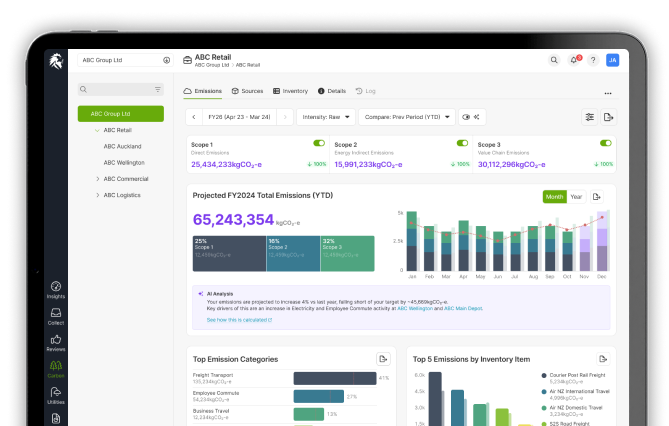This screenshot has height=426, width=669.
Task: Toggle the eye visibility icon in the toolbar
Action: pos(466,117)
